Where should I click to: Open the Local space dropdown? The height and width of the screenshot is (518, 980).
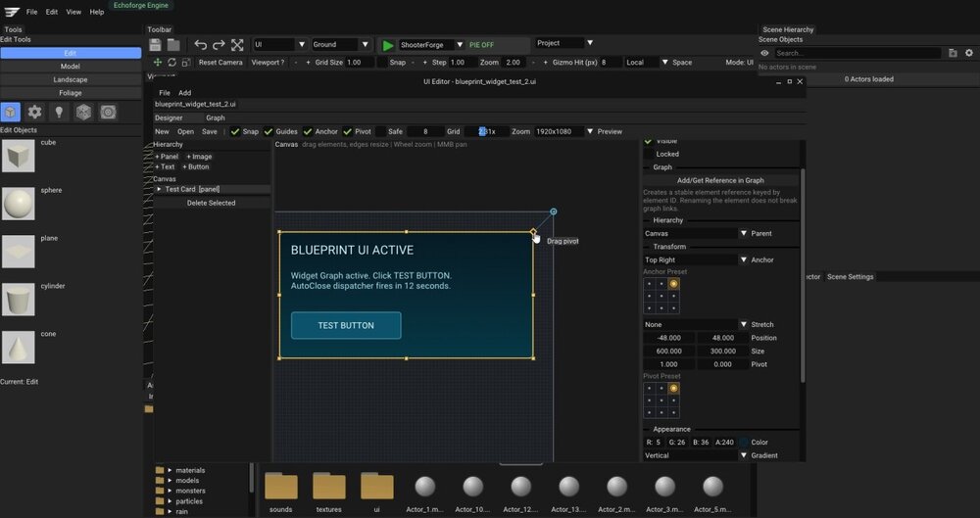[x=646, y=63]
